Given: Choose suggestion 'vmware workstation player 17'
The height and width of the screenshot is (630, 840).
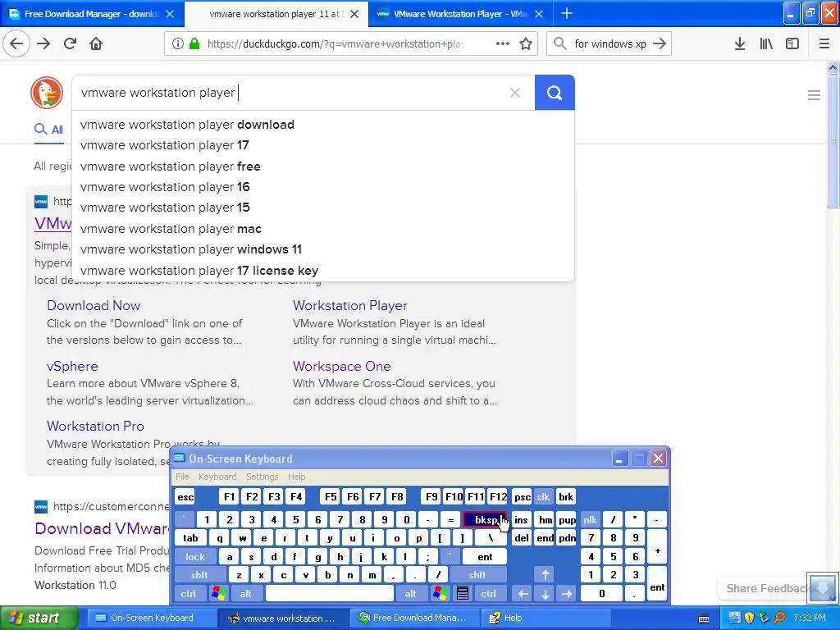Looking at the screenshot, I should [323, 145].
